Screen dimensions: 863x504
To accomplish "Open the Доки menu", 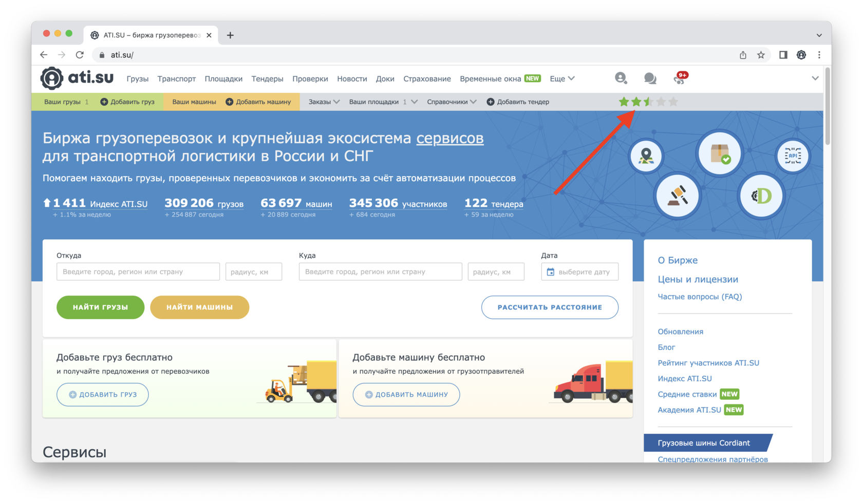I will point(385,79).
